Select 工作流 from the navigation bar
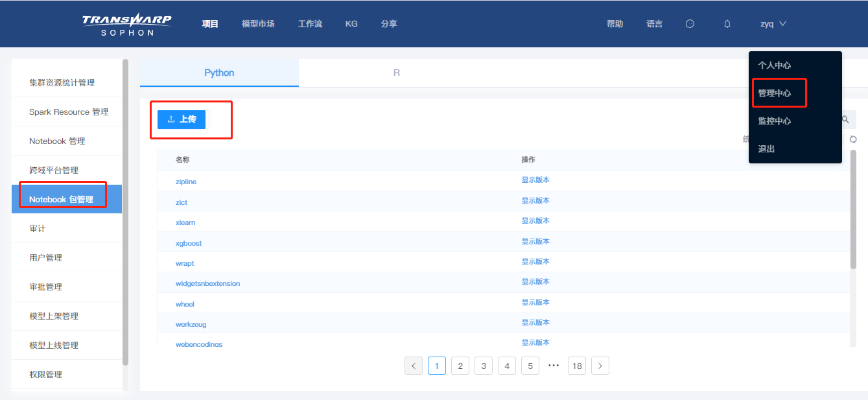The height and width of the screenshot is (400, 868). coord(310,23)
